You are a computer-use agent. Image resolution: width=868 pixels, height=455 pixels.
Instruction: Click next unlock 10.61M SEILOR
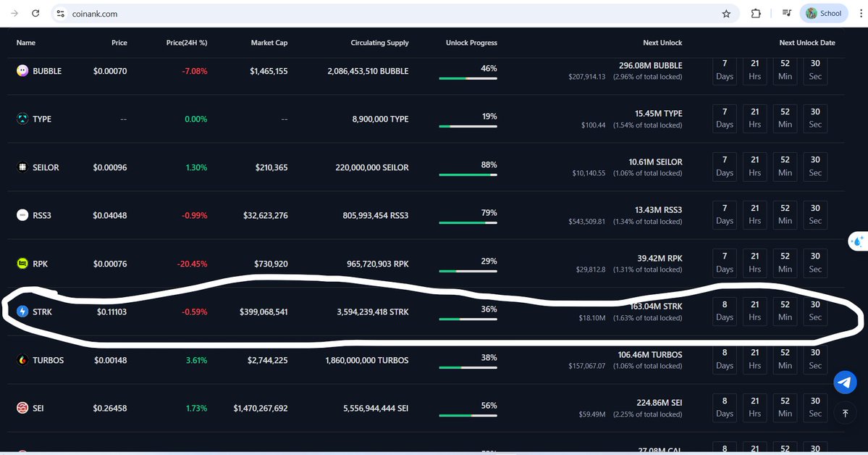655,162
